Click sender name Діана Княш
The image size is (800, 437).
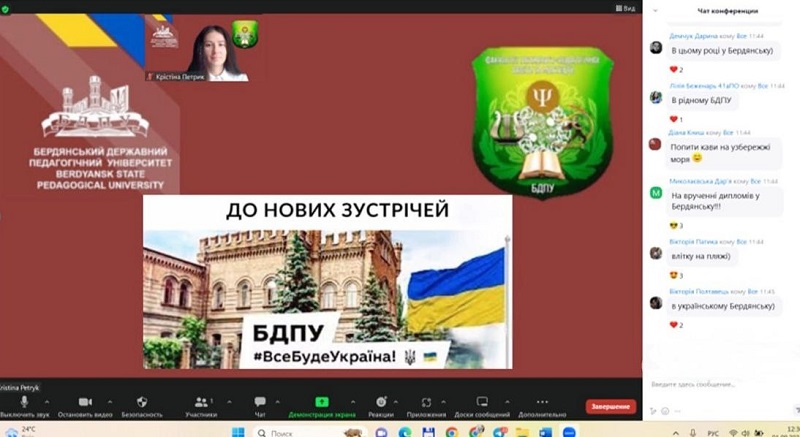[687, 133]
